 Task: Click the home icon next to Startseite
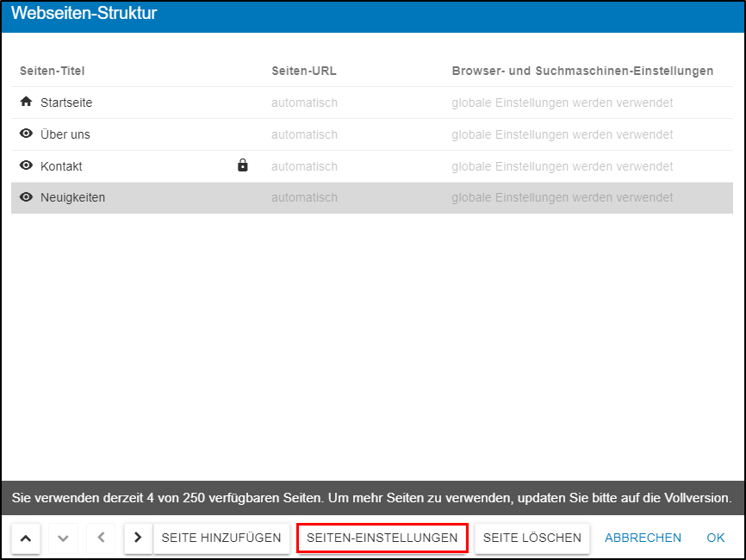pyautogui.click(x=26, y=102)
